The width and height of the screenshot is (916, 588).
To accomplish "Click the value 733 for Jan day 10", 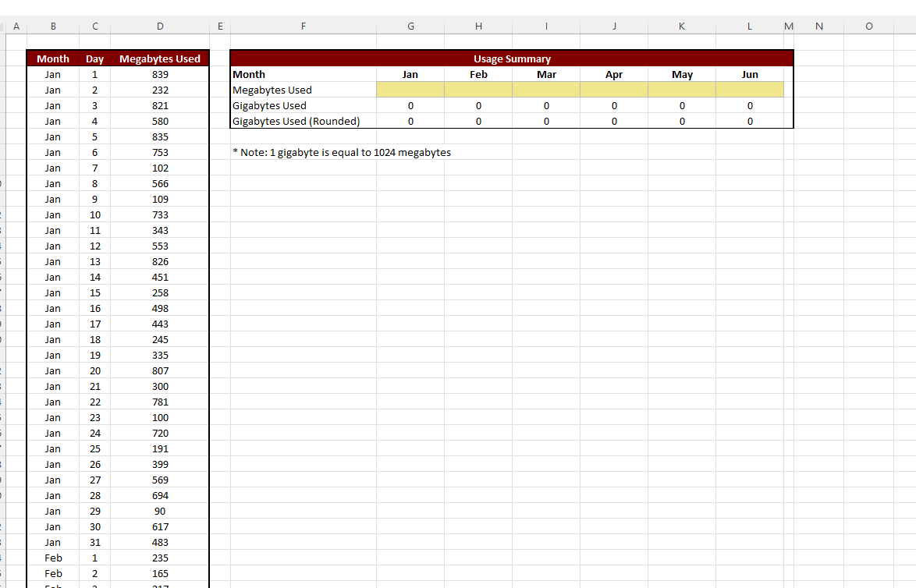I will [x=160, y=215].
